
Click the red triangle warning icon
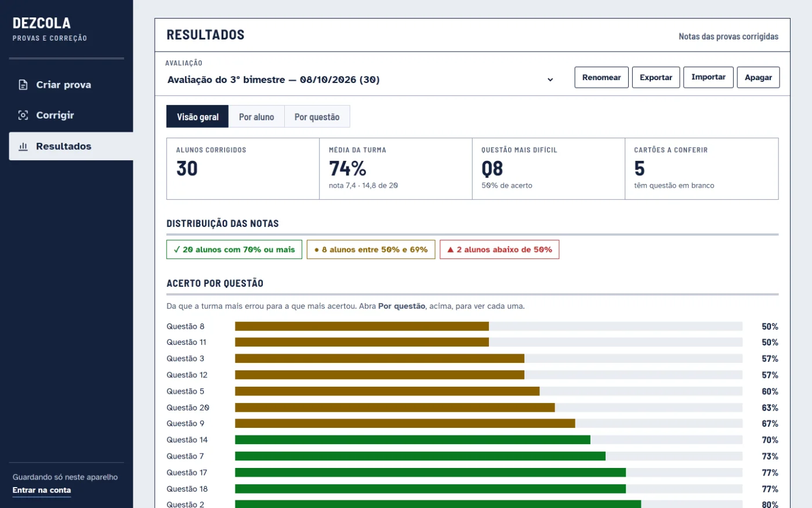450,250
